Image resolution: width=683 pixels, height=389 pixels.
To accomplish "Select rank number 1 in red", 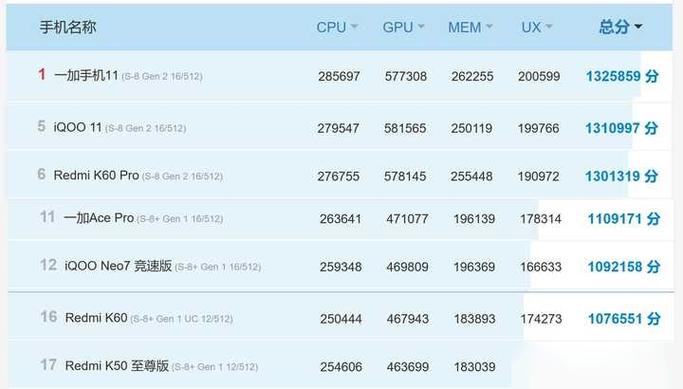I will [42, 74].
